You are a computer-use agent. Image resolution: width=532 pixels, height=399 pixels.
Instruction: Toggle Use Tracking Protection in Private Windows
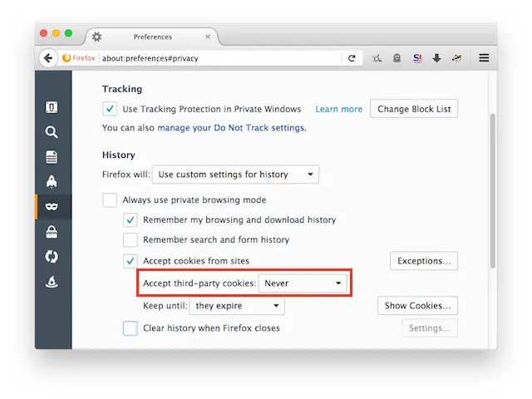pyautogui.click(x=110, y=109)
